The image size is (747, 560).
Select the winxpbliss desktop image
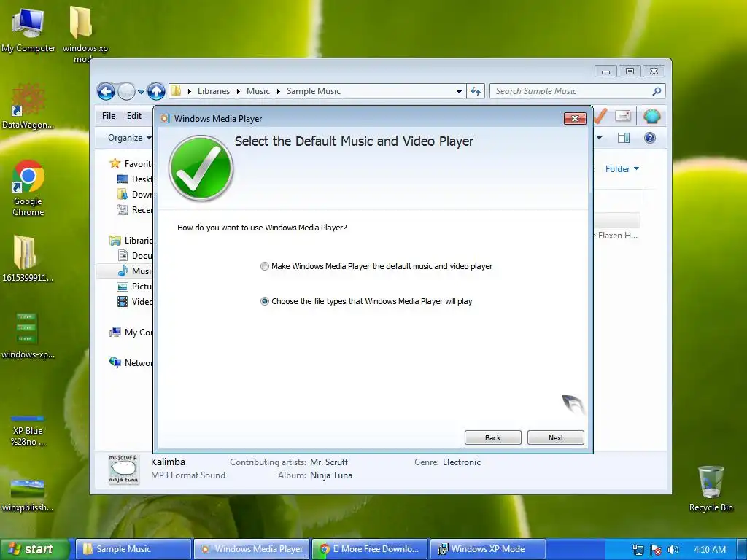pos(28,496)
